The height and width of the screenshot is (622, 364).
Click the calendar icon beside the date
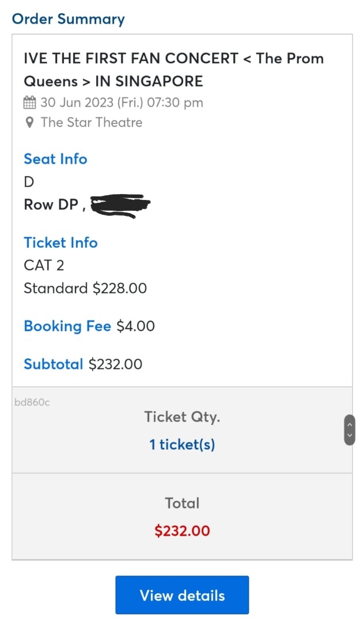click(29, 101)
